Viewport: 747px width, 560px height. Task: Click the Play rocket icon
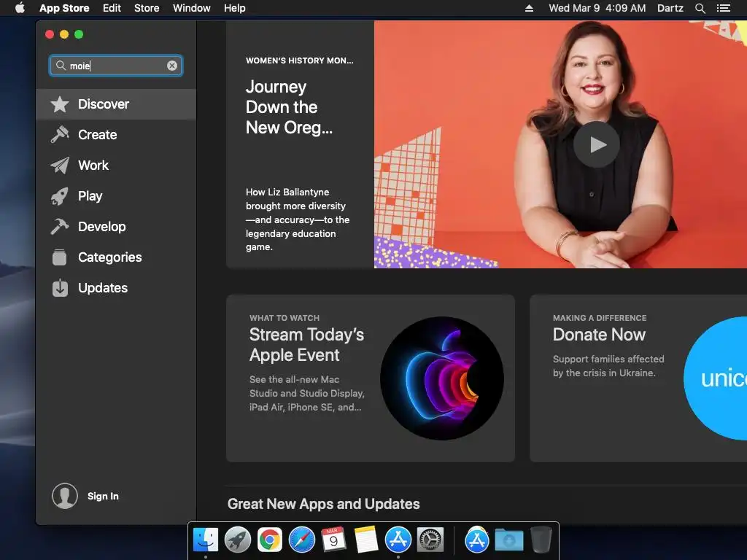point(60,196)
